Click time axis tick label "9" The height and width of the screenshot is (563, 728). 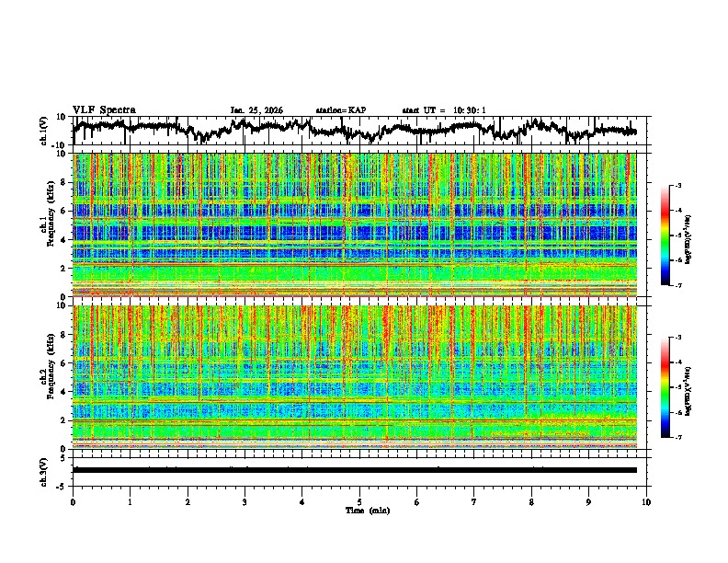pos(588,502)
